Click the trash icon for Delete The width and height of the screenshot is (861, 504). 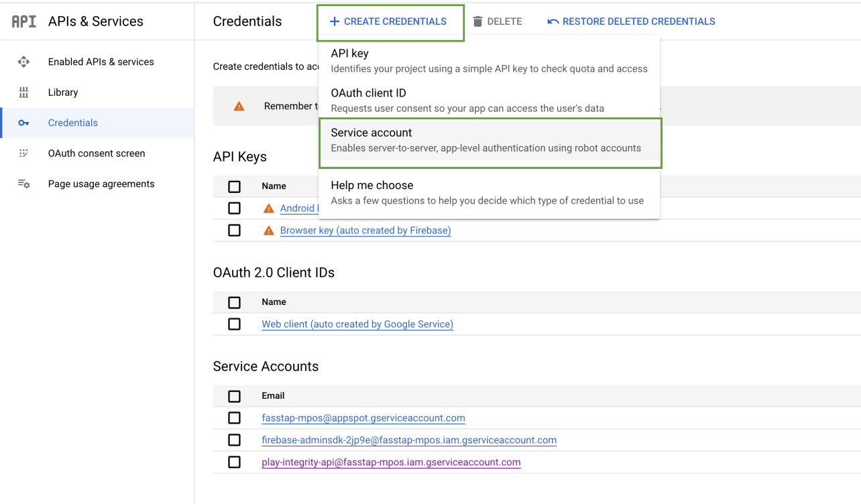(x=477, y=21)
